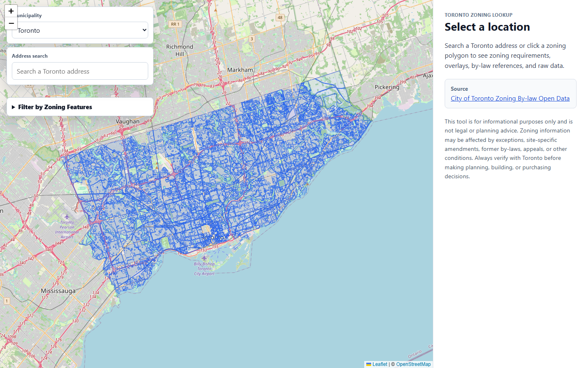Click the Toronto address search field

coord(80,71)
